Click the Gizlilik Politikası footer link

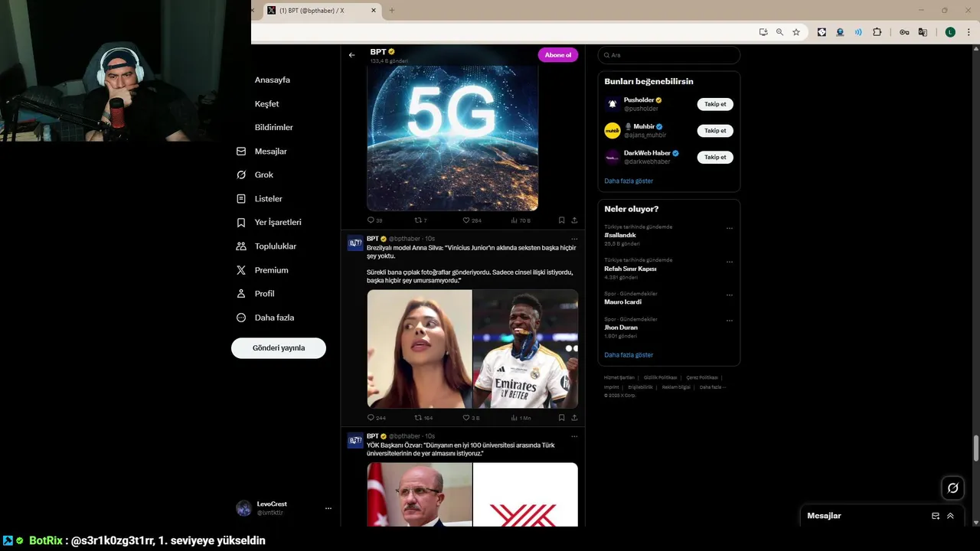660,377
